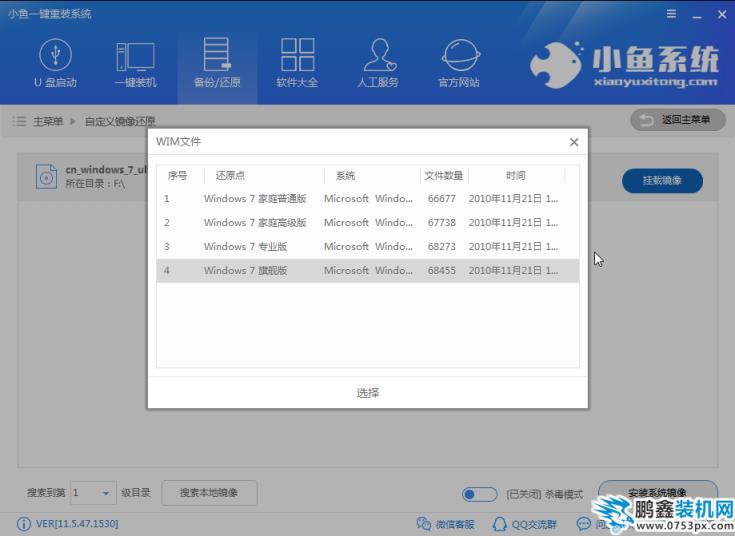
Task: Open the 官方网站 section
Action: pos(459,63)
